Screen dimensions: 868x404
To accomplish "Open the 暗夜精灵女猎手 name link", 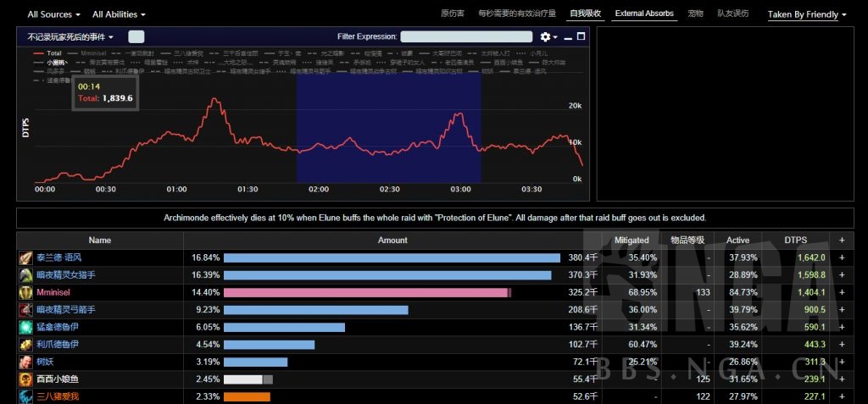I will pyautogui.click(x=66, y=275).
